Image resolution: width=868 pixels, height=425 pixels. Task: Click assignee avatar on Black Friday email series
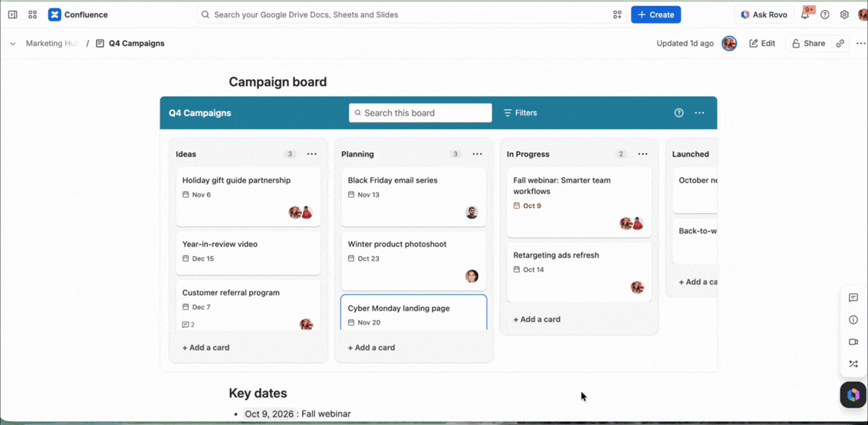[x=472, y=212]
